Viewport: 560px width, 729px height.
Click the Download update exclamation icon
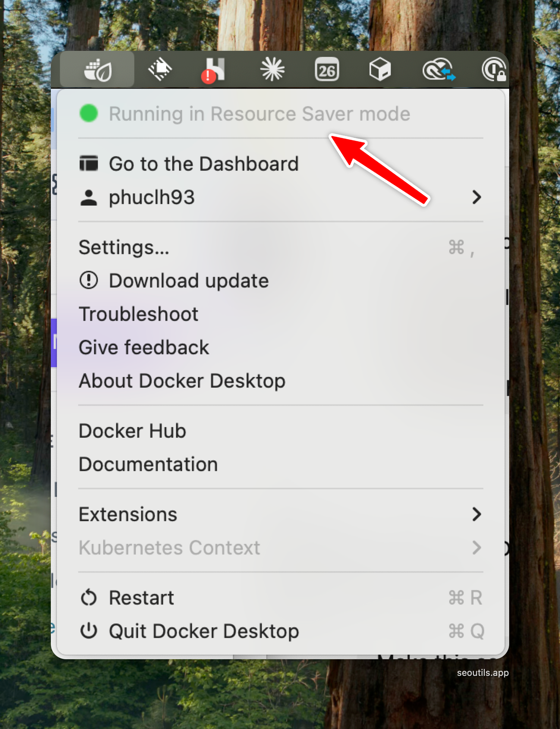pos(89,281)
